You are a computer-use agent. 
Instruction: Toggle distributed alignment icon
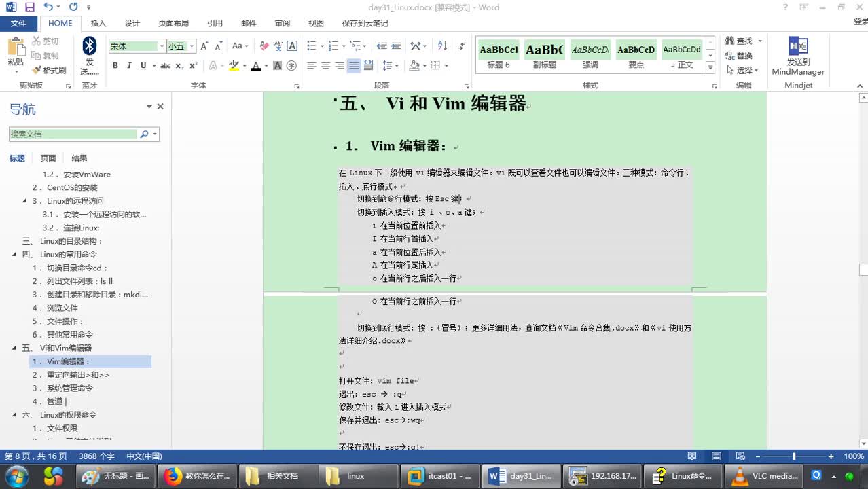coord(367,66)
